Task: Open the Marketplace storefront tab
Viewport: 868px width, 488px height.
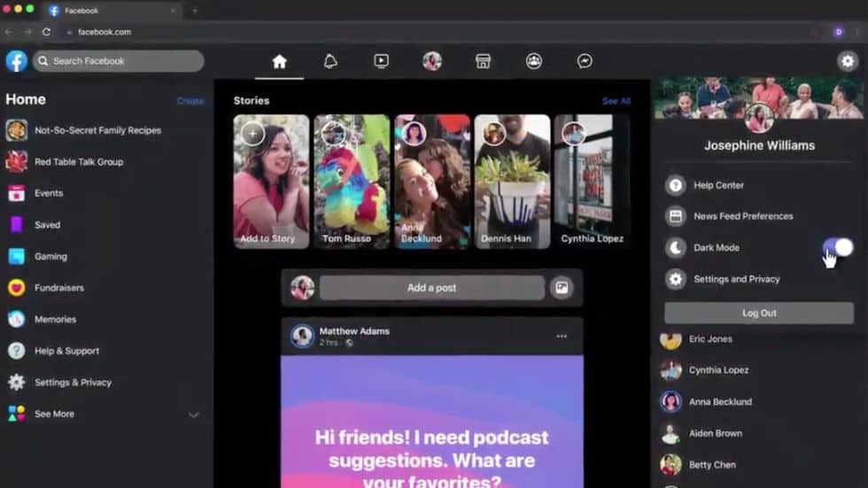Action: click(x=483, y=61)
